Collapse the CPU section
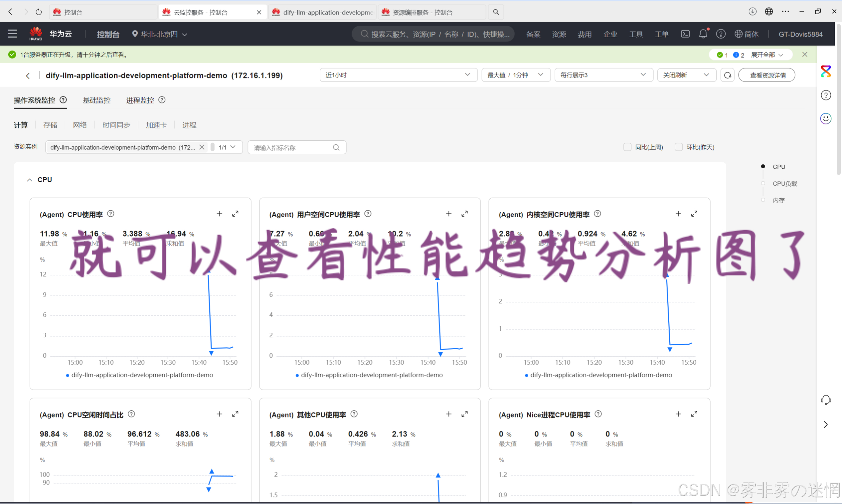842x504 pixels. 30,180
